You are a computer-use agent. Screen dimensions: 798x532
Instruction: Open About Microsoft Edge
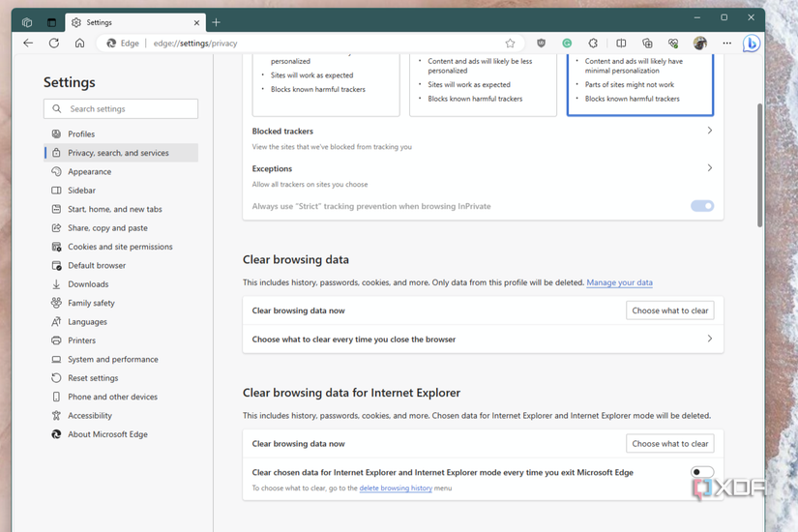coord(121,434)
